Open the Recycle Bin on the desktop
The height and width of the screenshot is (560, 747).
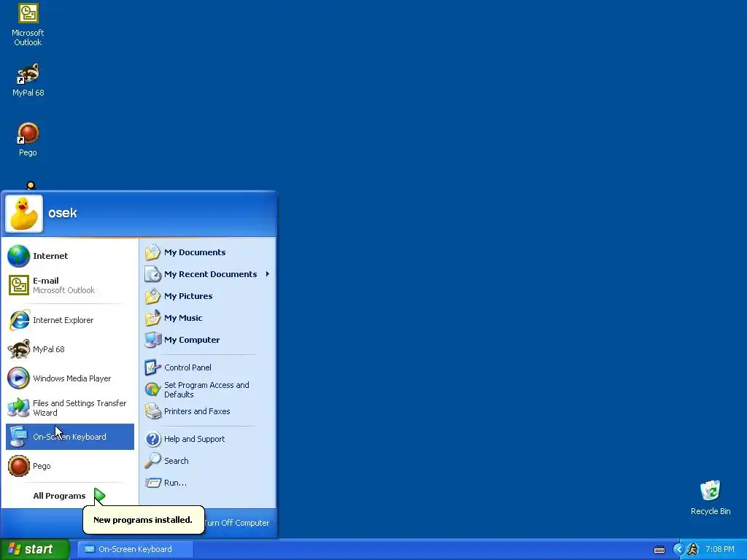[x=711, y=497]
